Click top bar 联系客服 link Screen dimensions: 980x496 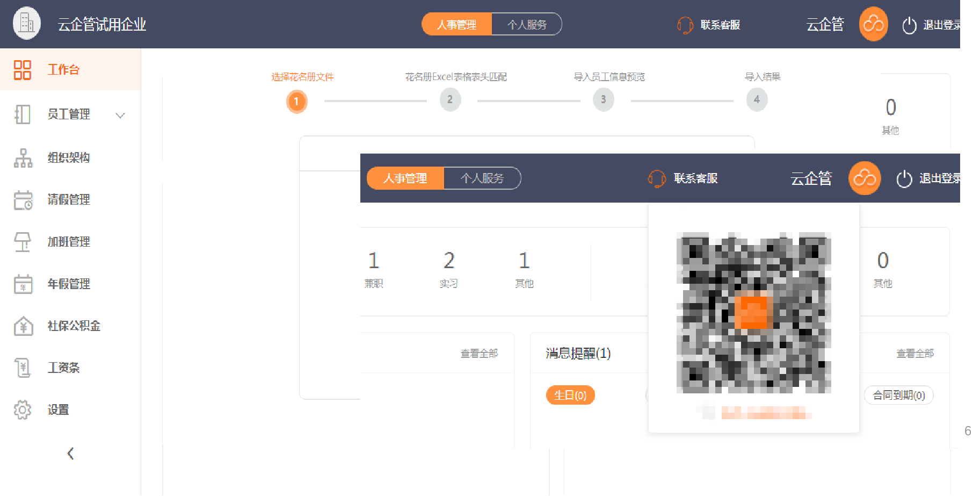pos(720,25)
